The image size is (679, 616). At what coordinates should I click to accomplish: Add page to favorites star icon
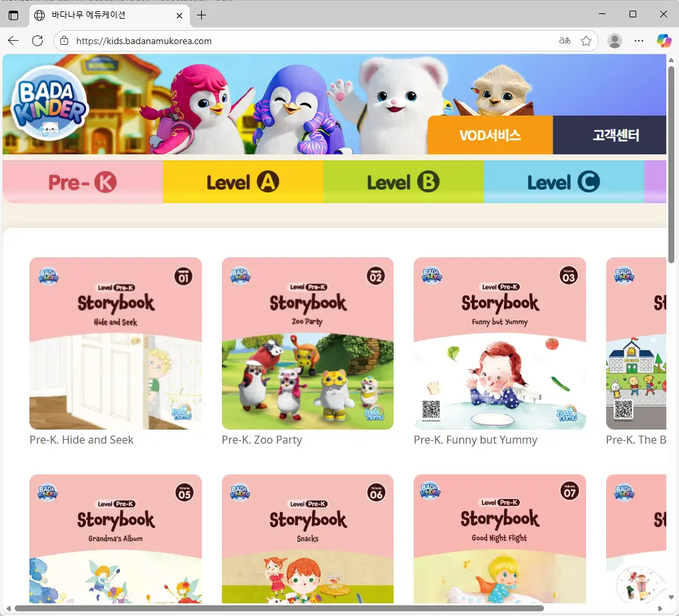point(586,41)
